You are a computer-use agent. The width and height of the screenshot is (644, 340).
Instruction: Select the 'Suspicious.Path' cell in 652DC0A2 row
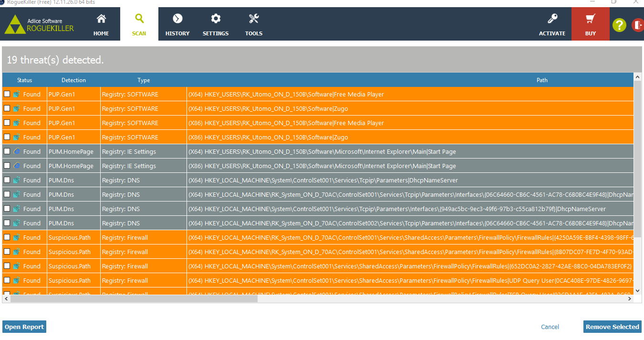74,266
